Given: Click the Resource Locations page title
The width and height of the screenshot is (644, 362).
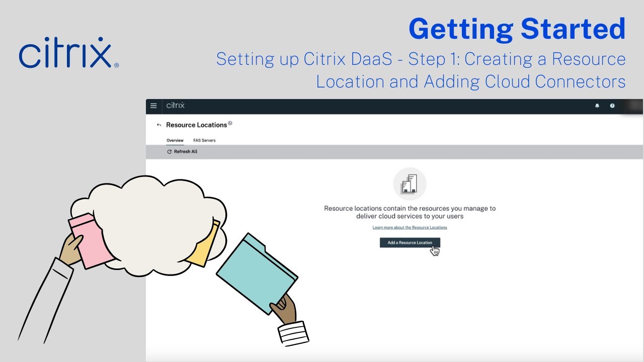Looking at the screenshot, I should [x=197, y=125].
